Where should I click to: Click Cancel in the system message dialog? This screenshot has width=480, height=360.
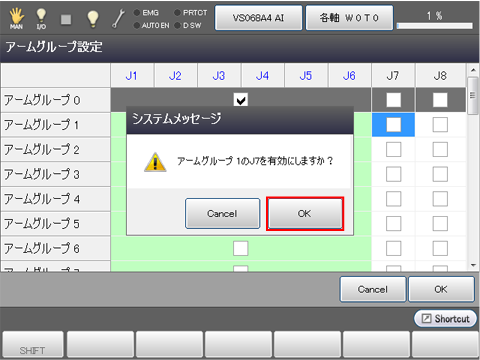tap(222, 213)
